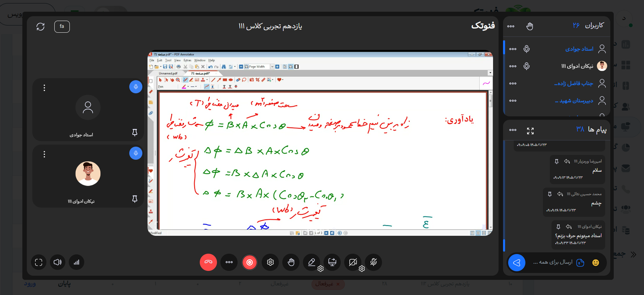Reply to the سلام message
This screenshot has height=295, width=644.
[567, 161]
